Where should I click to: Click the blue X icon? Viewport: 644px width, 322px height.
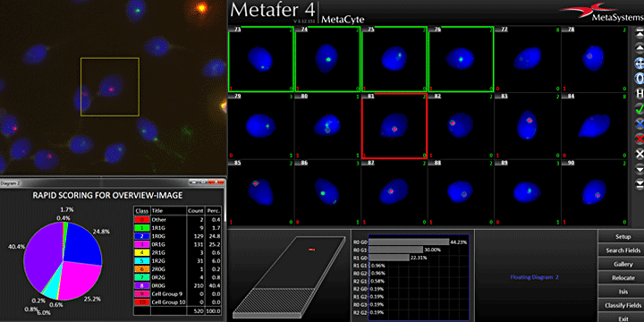[639, 123]
